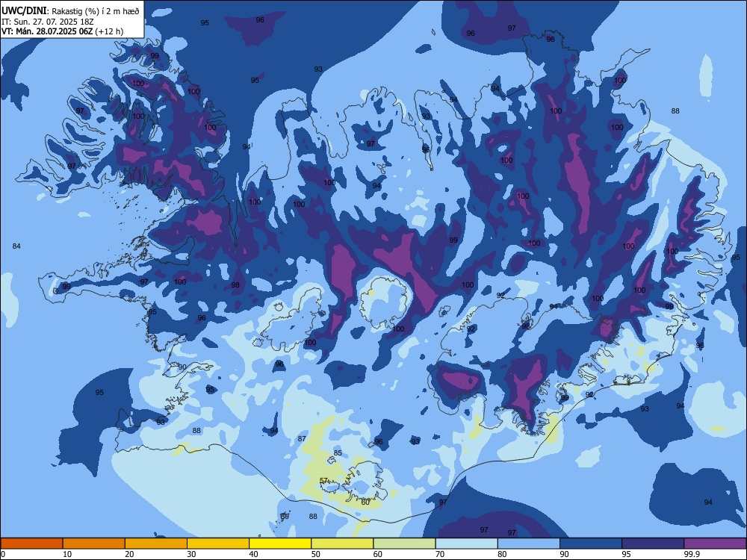Click the '87' humidity value on the map
The width and height of the screenshot is (747, 560).
[x=302, y=438]
